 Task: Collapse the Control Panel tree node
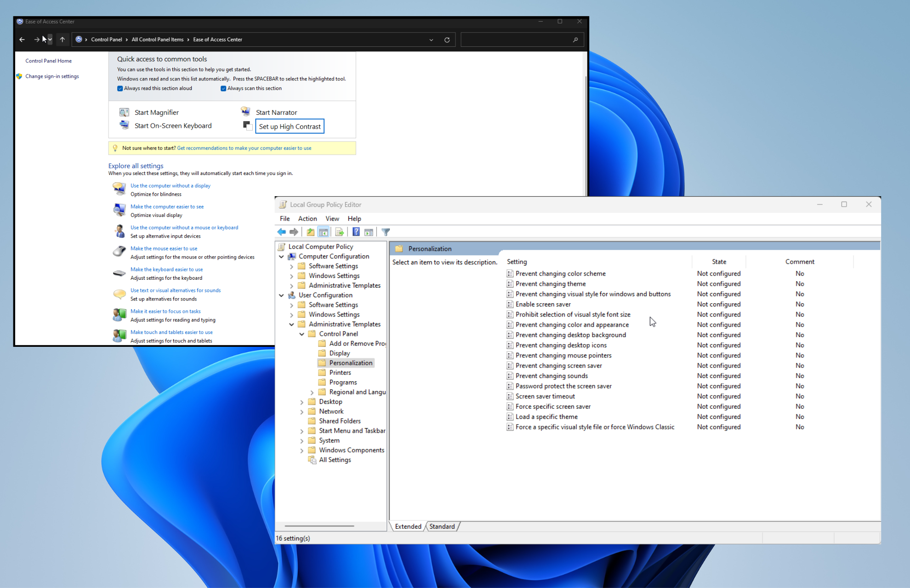coord(301,334)
